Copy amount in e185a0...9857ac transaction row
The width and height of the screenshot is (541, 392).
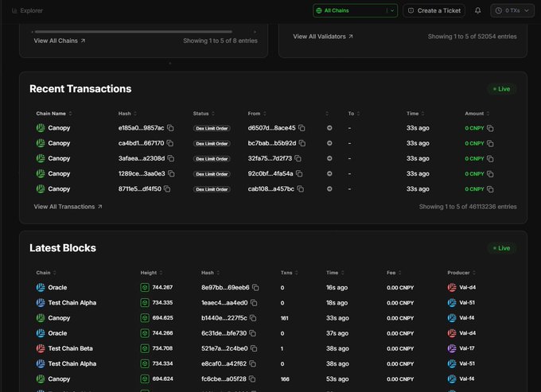pyautogui.click(x=490, y=128)
